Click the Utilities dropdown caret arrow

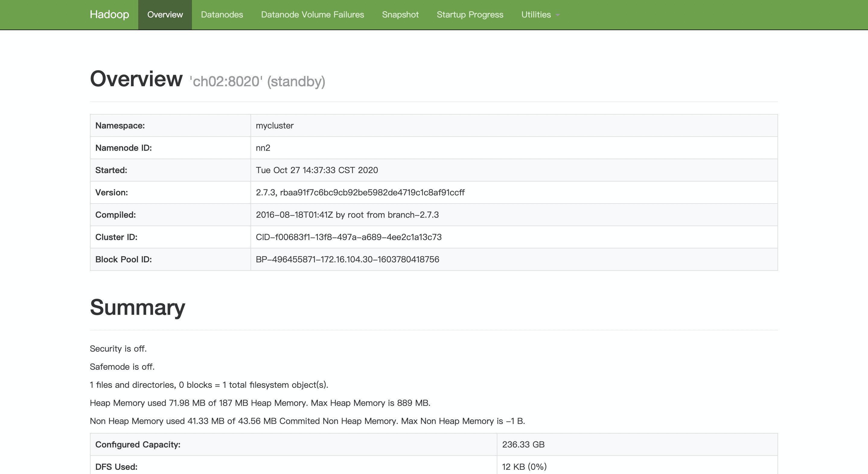(x=558, y=15)
